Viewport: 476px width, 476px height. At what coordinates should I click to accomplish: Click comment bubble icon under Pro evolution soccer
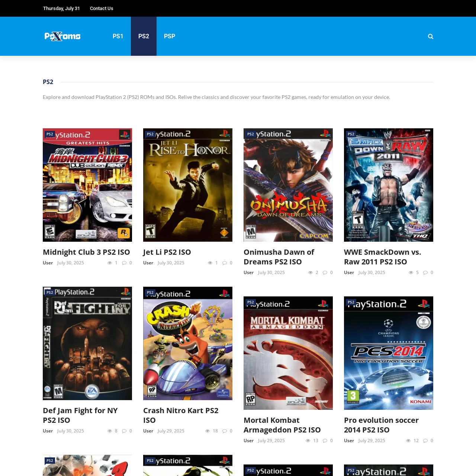425,441
